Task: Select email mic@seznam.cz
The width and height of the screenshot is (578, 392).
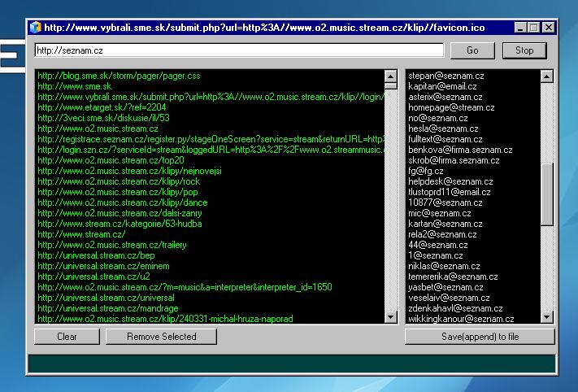Action: coord(440,213)
